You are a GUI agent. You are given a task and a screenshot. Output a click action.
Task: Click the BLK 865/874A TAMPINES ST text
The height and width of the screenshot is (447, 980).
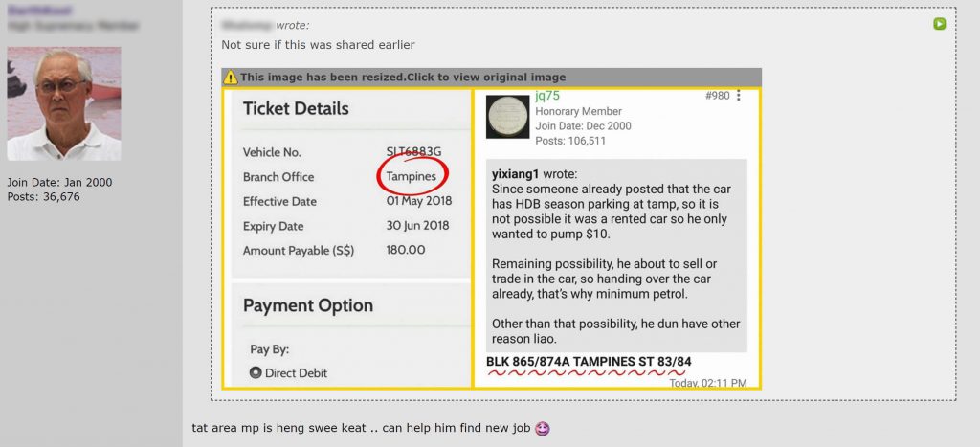[x=589, y=362]
